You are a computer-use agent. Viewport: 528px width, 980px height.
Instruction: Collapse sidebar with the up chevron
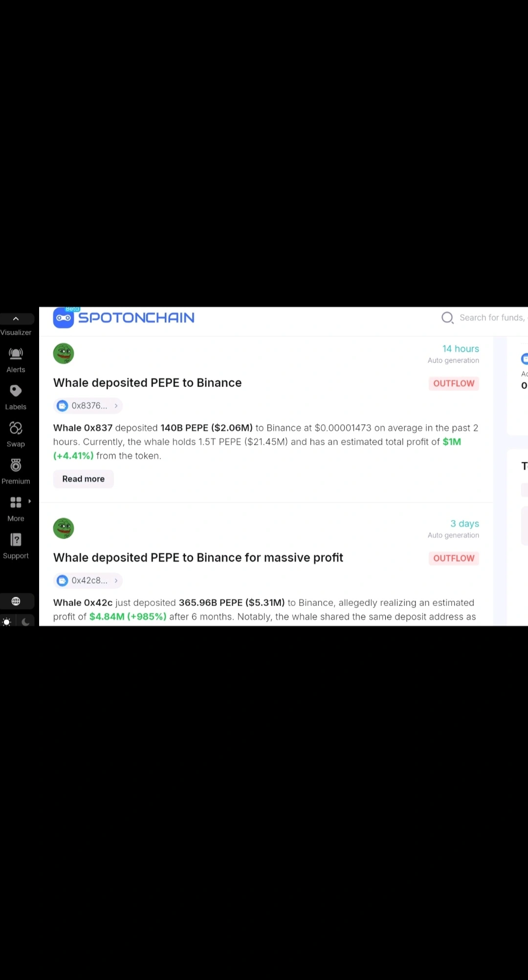click(x=16, y=319)
